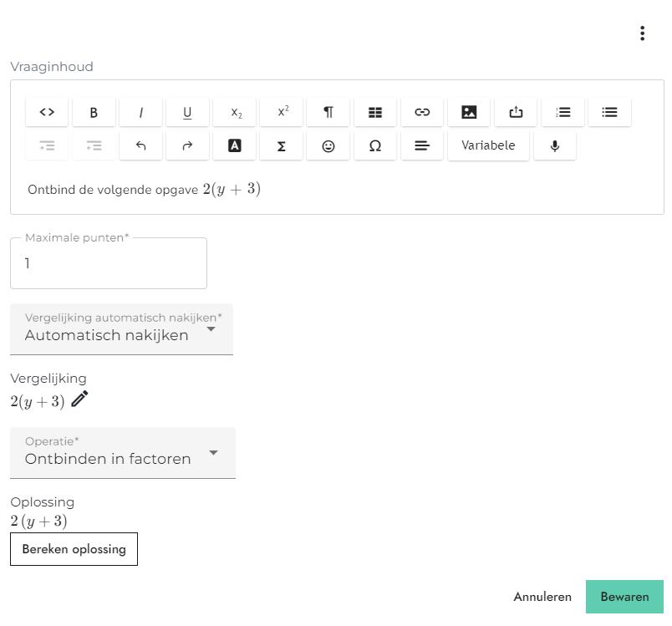Open text alignment options
This screenshot has height=626, width=672.
(422, 146)
